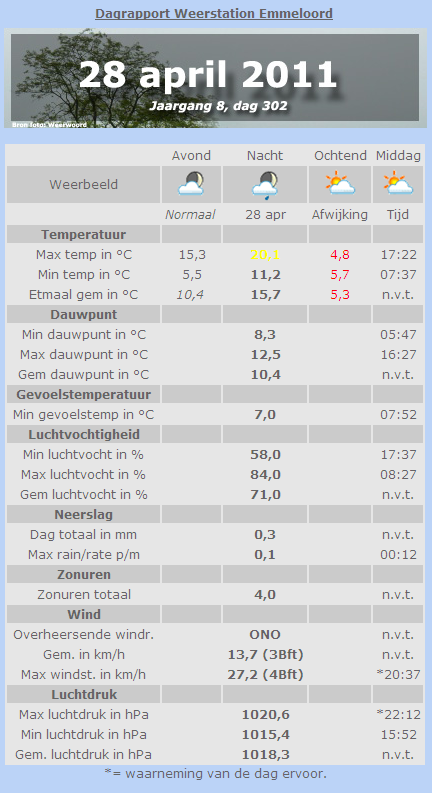
Task: Click the Nacht rain cloud weather icon
Action: (265, 184)
